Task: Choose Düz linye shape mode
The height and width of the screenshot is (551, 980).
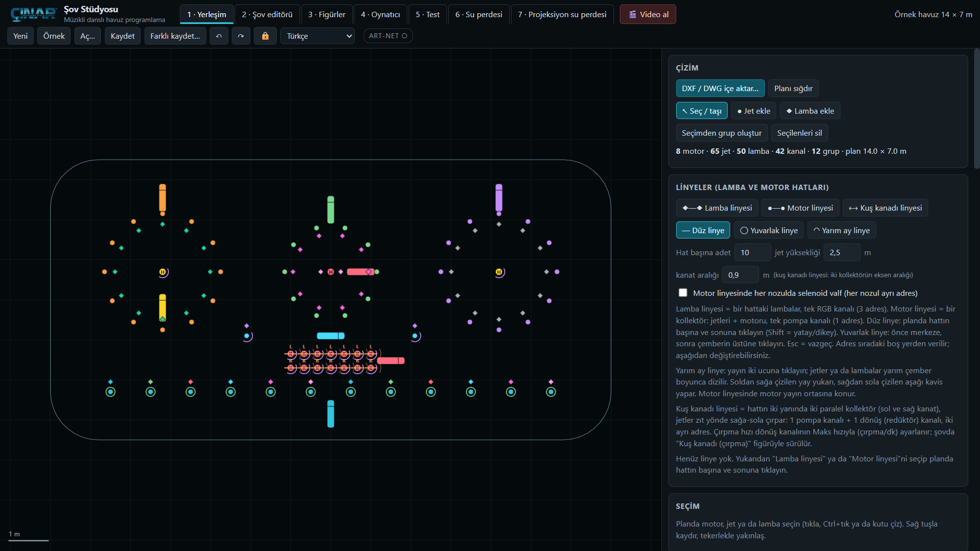Action: pyautogui.click(x=703, y=230)
